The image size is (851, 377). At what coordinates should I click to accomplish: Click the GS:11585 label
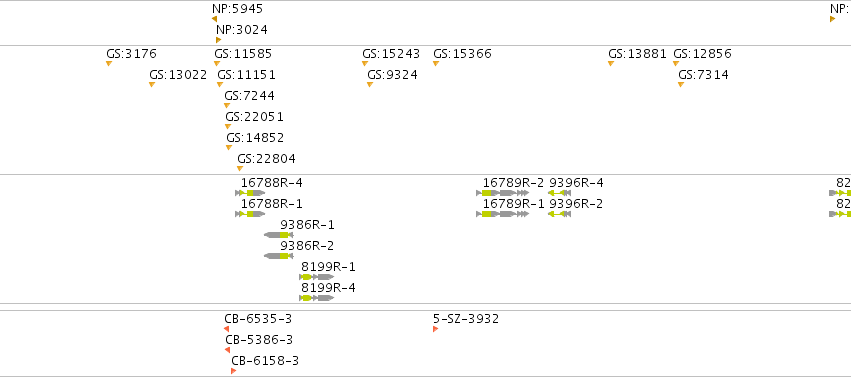pos(243,54)
